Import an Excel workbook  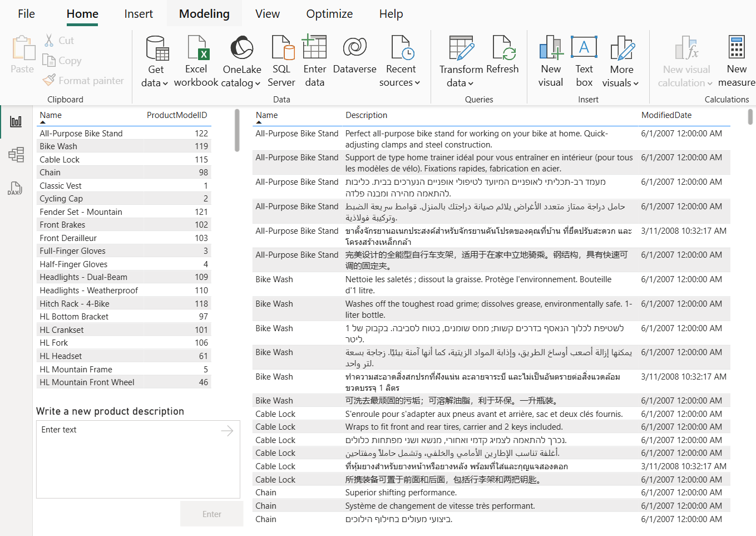(x=196, y=60)
